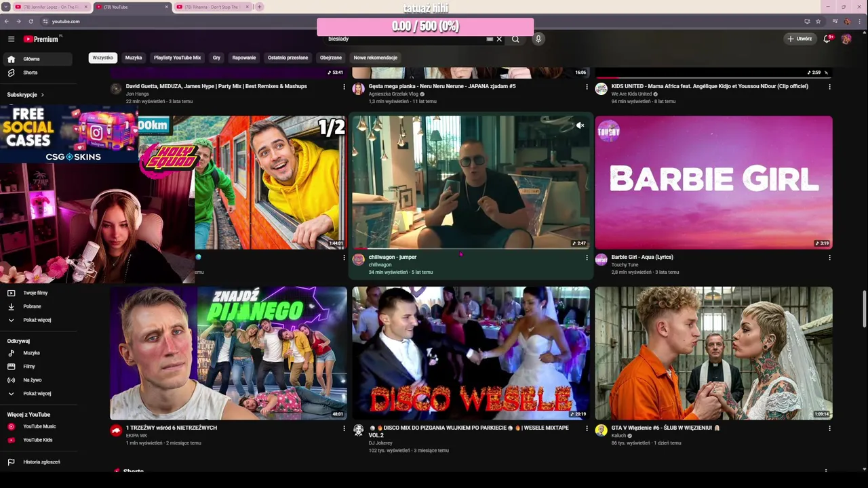Viewport: 868px width, 488px height.
Task: Clear the search box with the X
Action: [499, 39]
